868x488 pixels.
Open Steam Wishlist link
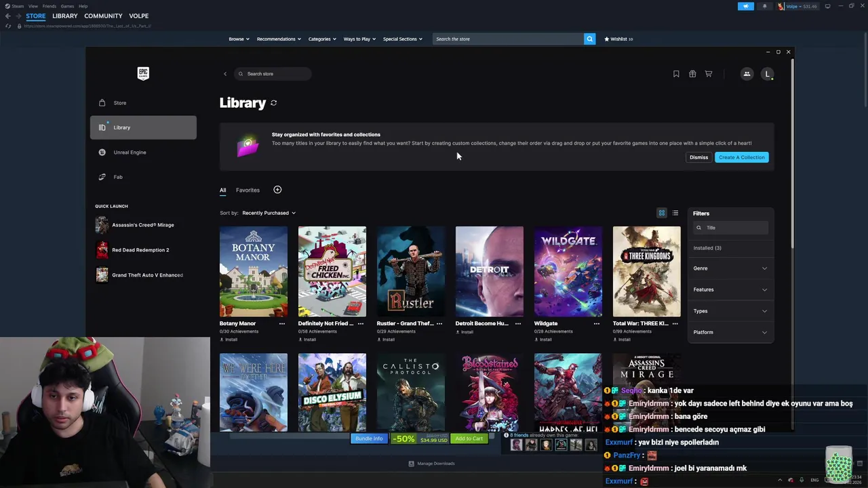coord(618,39)
